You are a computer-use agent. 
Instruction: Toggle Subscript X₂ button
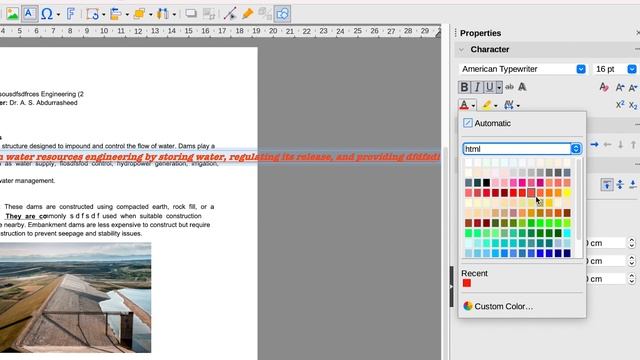(x=633, y=106)
